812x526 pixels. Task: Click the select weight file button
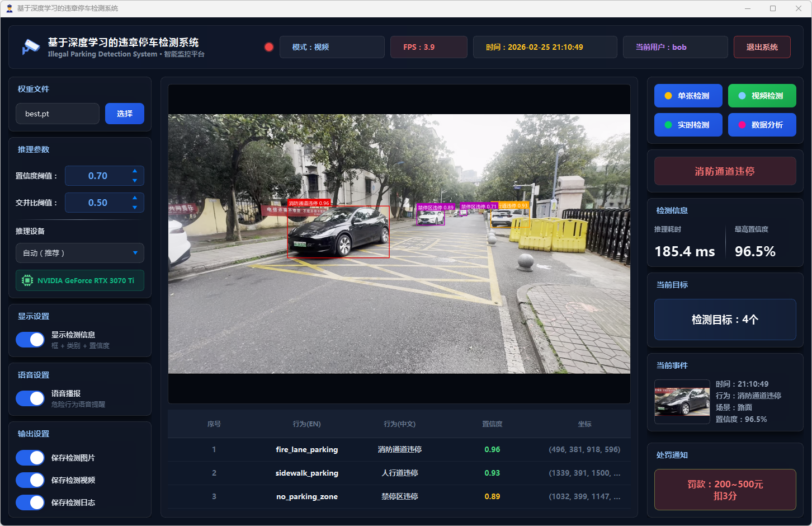point(125,114)
